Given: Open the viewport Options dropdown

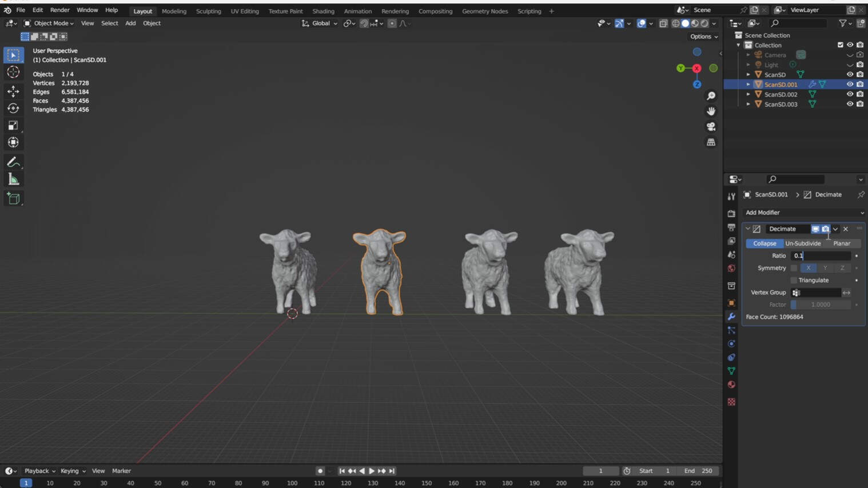Looking at the screenshot, I should (704, 37).
